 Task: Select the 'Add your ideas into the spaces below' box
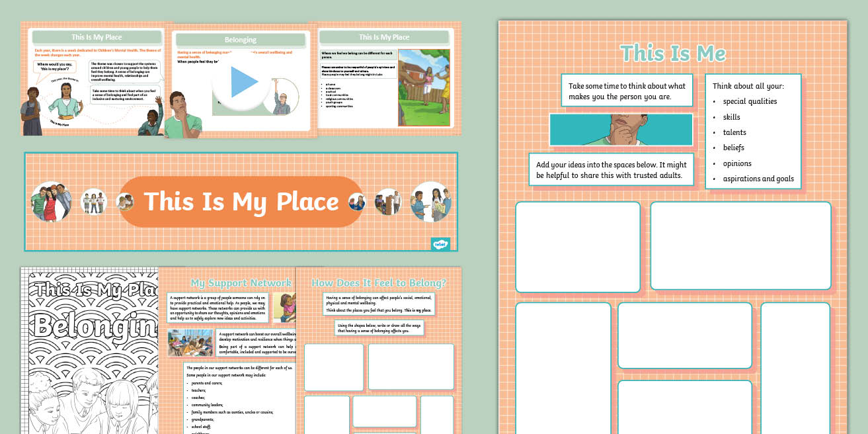612,170
